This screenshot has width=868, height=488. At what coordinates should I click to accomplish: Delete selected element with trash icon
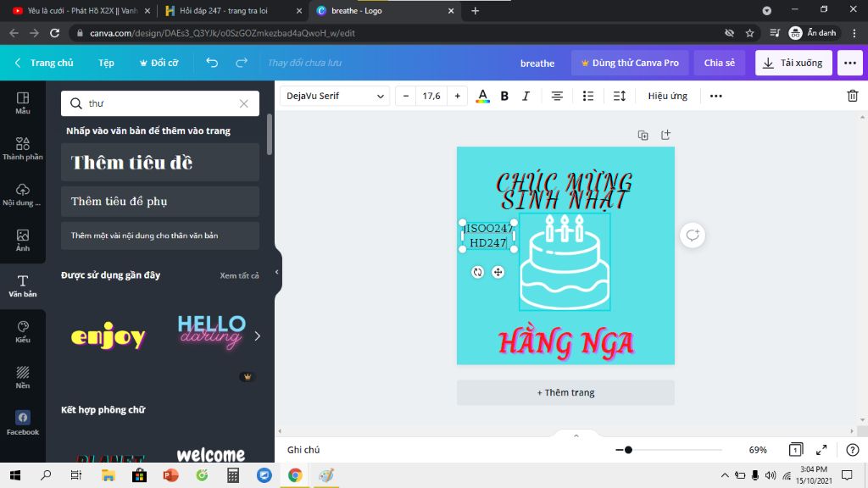[x=853, y=96]
